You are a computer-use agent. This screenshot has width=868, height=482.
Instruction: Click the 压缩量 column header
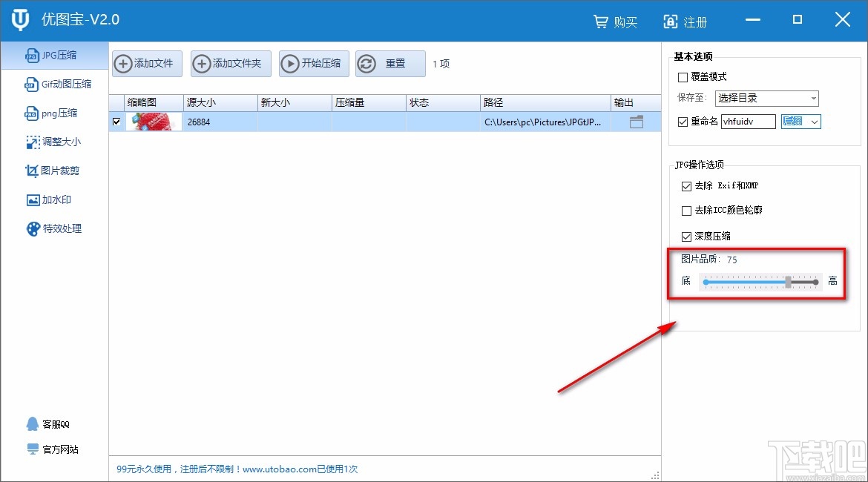click(x=369, y=103)
